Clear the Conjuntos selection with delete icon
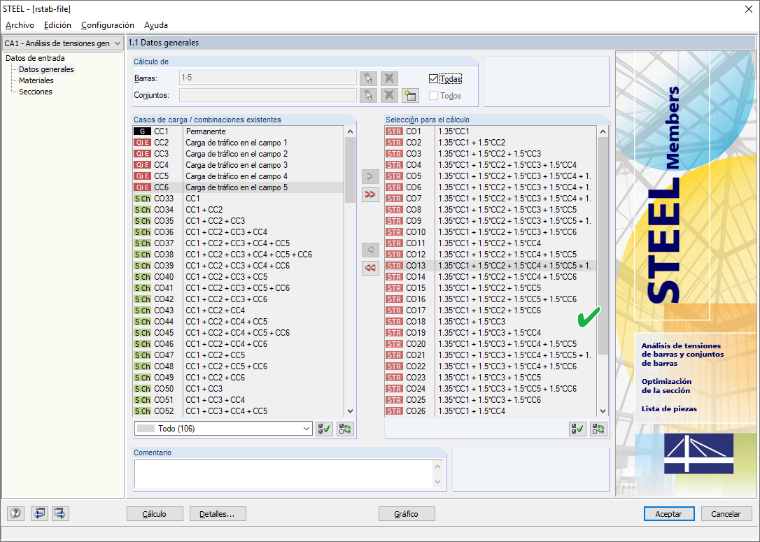 point(389,95)
